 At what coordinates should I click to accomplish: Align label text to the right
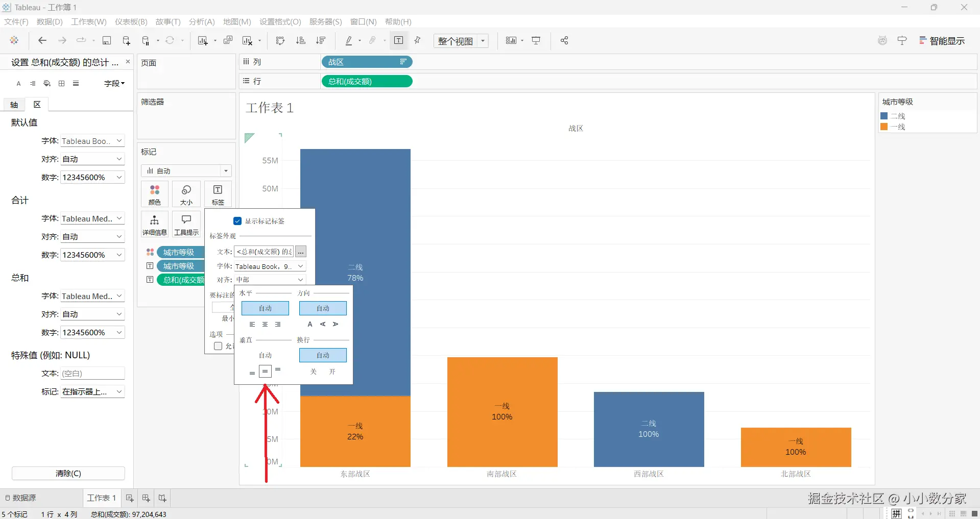point(278,324)
